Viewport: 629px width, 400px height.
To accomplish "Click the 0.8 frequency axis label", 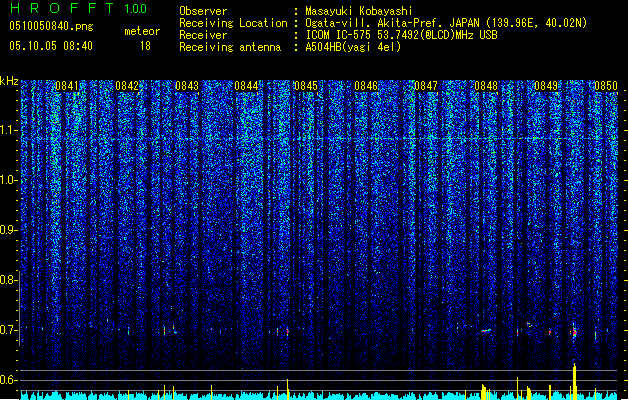I will (x=9, y=280).
